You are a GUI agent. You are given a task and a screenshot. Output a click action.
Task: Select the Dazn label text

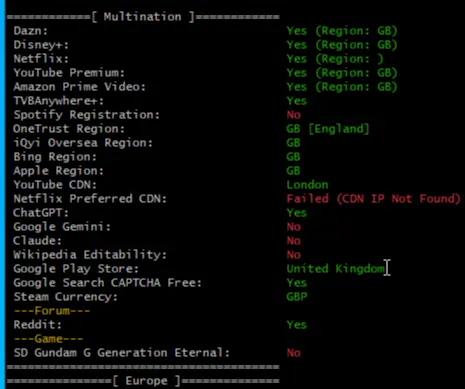pyautogui.click(x=31, y=31)
